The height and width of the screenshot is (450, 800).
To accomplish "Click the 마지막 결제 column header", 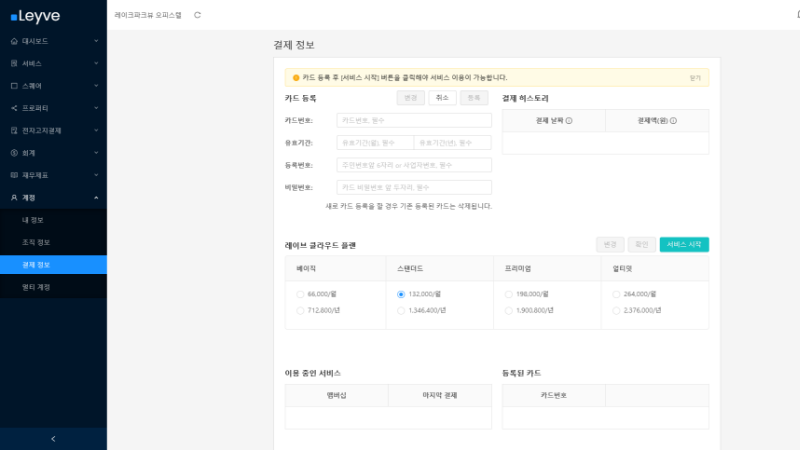I will click(440, 395).
